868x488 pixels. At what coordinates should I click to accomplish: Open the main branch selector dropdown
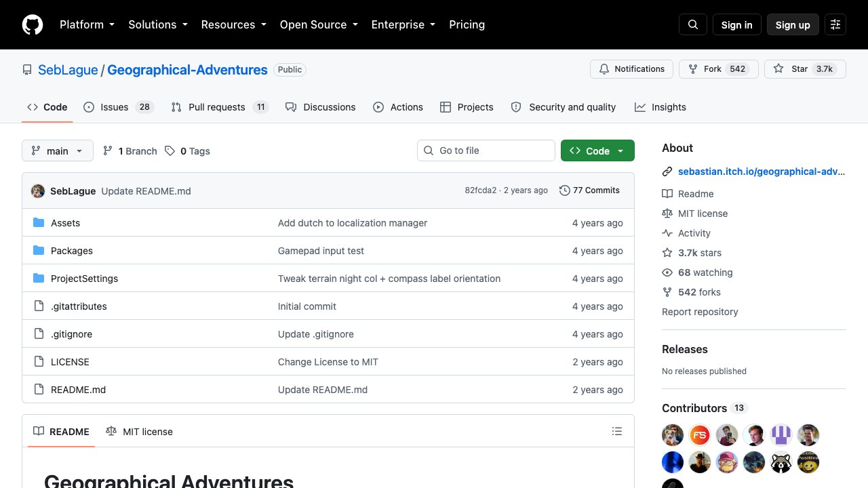click(x=58, y=150)
